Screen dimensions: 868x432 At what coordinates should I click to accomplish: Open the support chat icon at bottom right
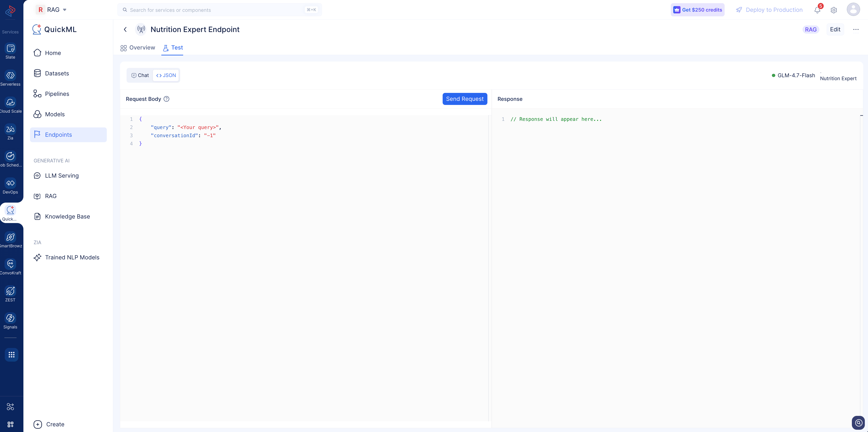tap(858, 422)
